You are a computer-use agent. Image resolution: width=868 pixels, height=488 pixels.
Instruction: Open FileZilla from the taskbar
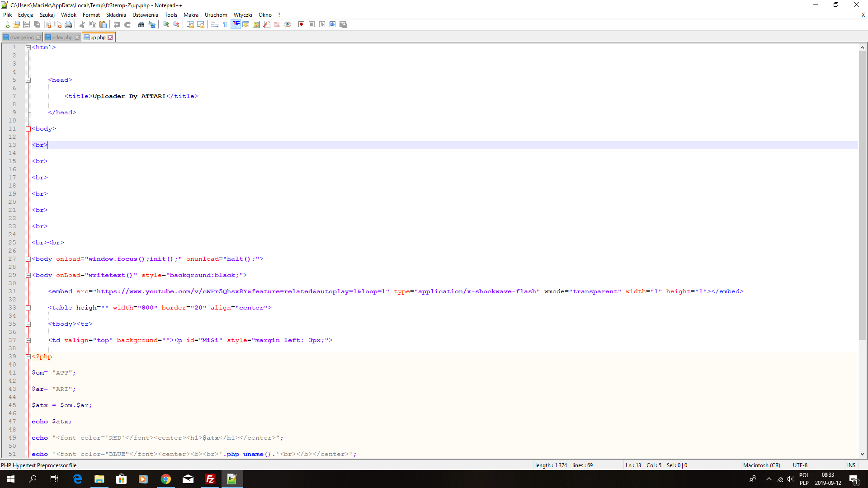210,479
